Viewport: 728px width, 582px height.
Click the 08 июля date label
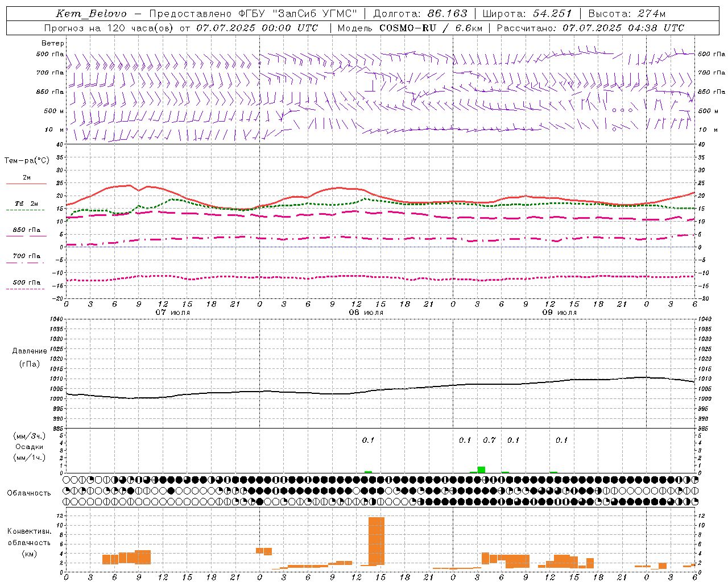(x=366, y=313)
